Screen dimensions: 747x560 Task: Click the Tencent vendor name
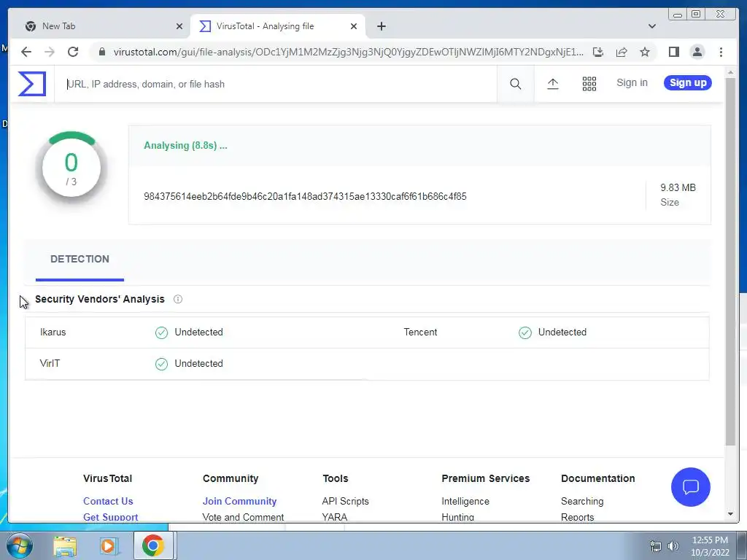[x=420, y=332]
